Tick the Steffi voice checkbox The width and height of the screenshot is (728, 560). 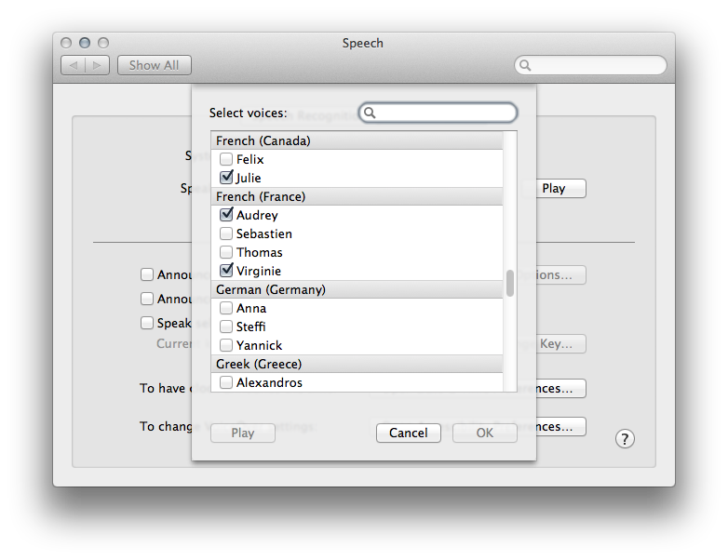(x=226, y=327)
